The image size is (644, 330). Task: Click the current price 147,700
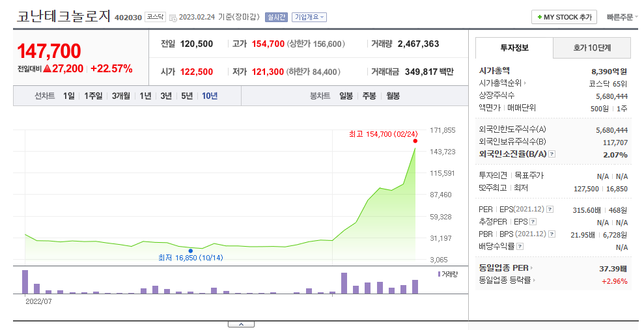coord(49,51)
